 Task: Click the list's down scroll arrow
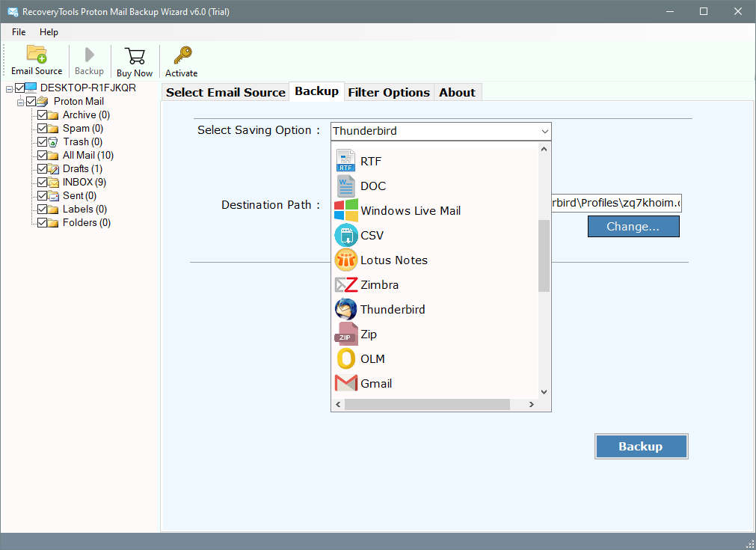point(544,392)
